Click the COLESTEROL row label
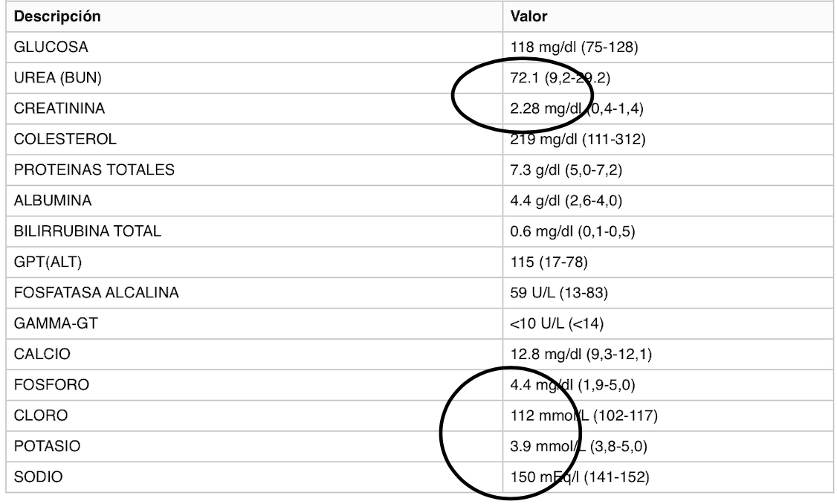The image size is (837, 504). 65,139
